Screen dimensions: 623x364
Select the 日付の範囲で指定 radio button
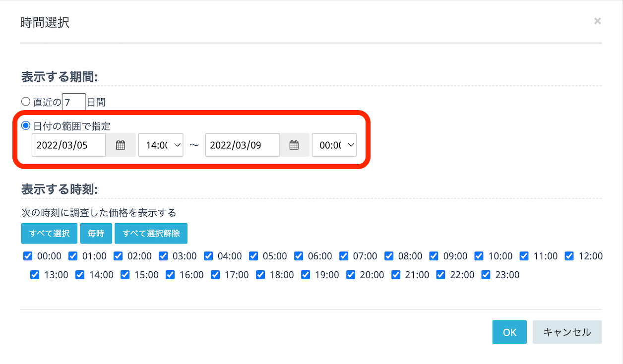[x=26, y=125]
